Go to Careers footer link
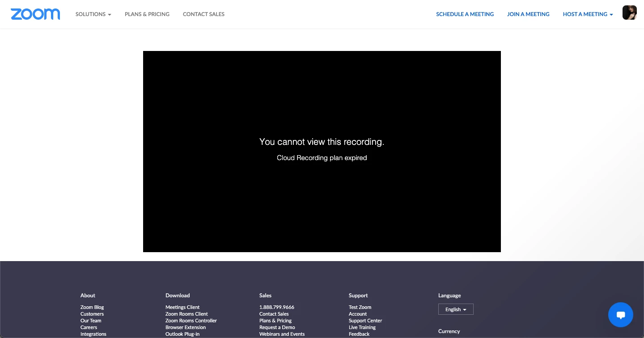Image resolution: width=644 pixels, height=338 pixels. pyautogui.click(x=89, y=327)
